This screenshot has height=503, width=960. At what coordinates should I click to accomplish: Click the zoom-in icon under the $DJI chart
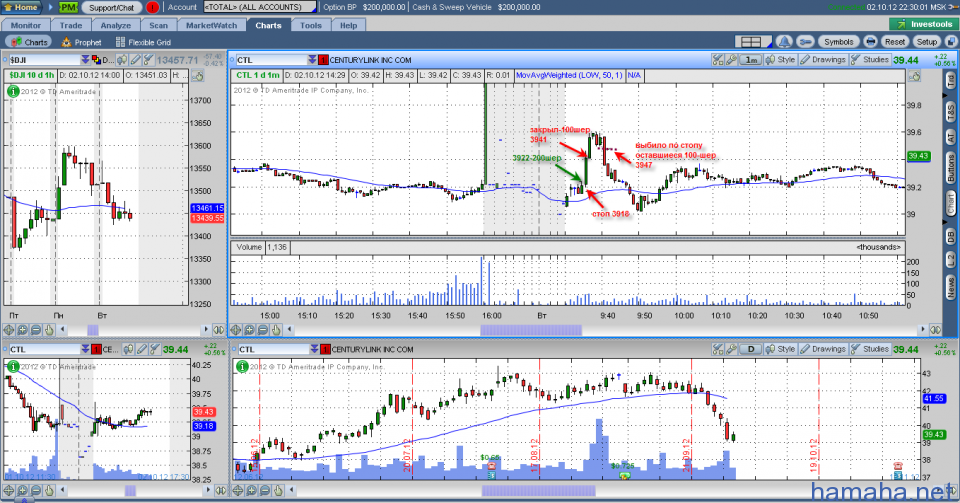(23, 330)
